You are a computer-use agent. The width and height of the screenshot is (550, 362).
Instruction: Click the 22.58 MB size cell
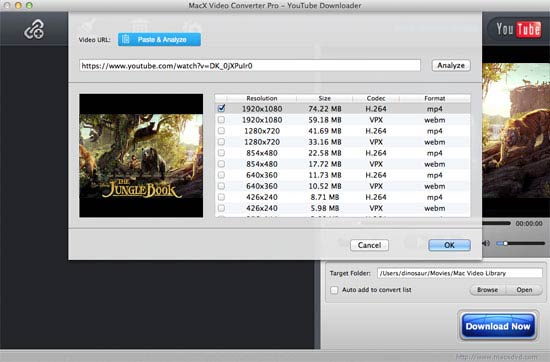[x=325, y=153]
